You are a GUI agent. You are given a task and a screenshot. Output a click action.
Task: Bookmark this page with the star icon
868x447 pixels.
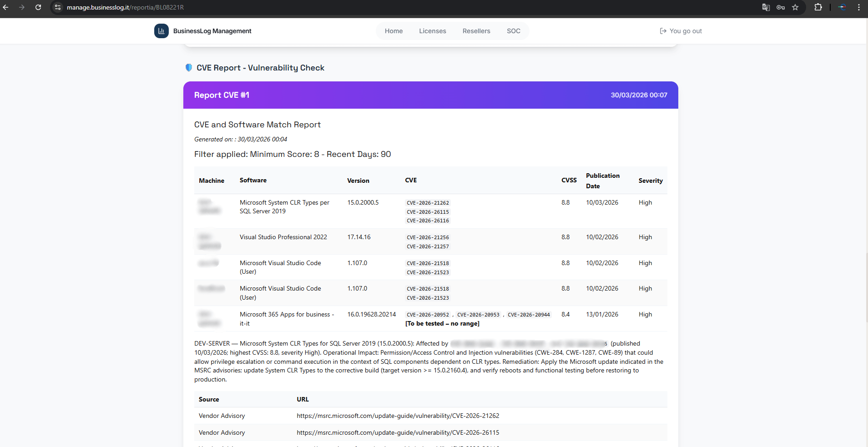pyautogui.click(x=795, y=7)
